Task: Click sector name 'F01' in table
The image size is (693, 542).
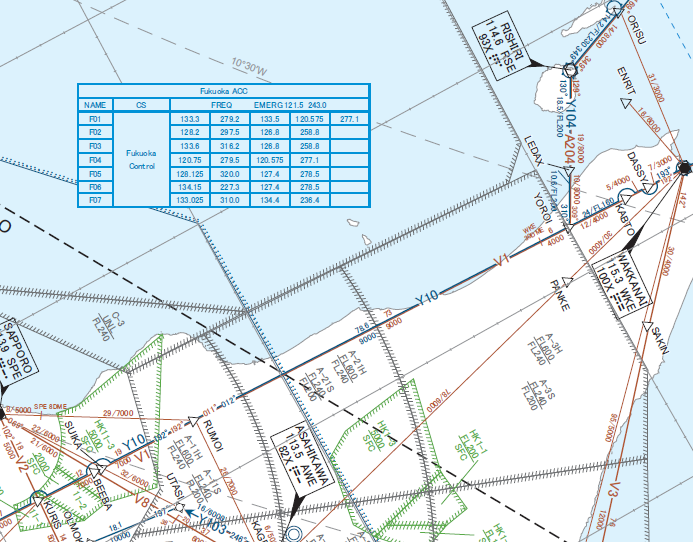Action: point(95,119)
